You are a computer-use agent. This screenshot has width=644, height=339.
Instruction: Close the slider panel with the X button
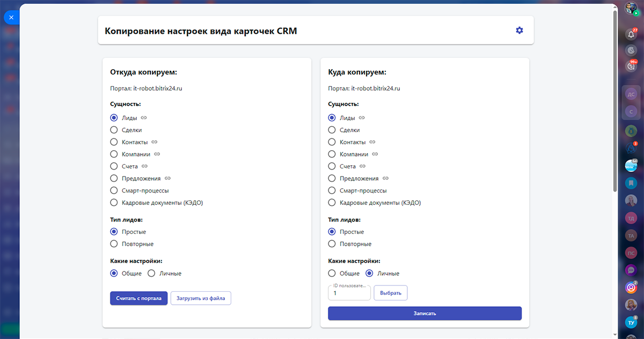11,17
